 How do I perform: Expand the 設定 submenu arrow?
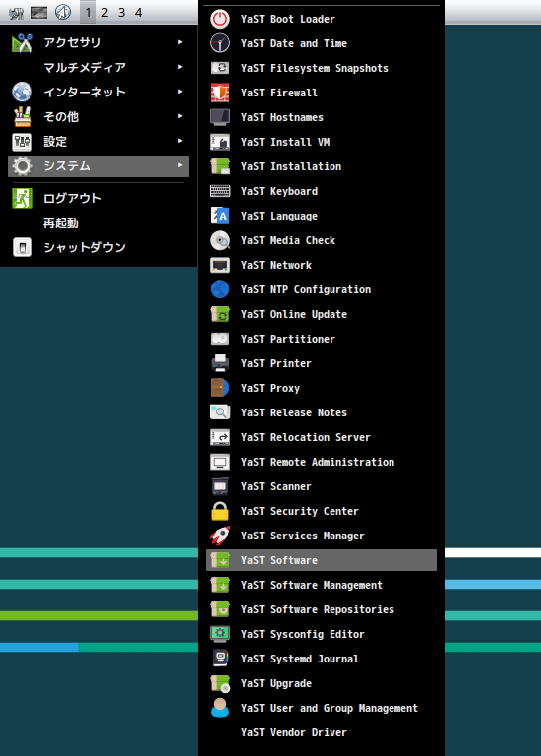[x=180, y=141]
